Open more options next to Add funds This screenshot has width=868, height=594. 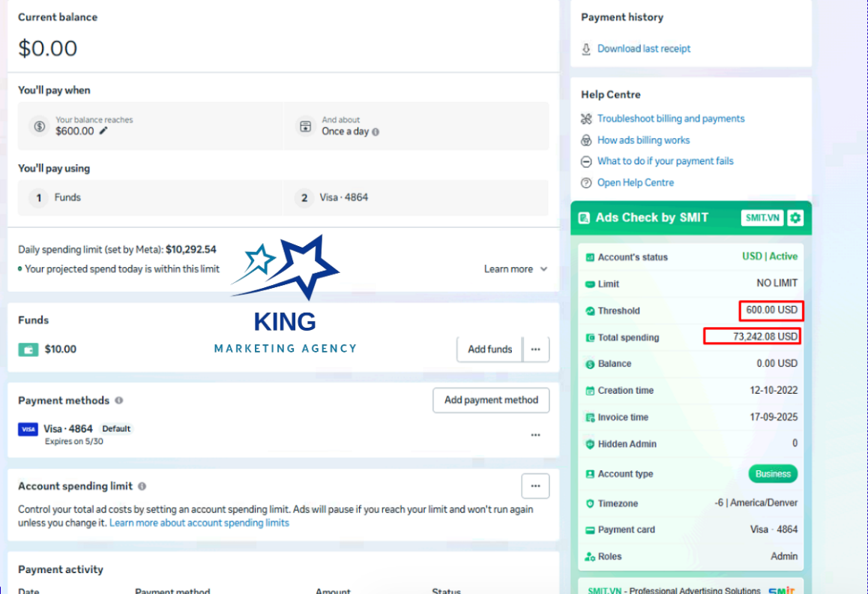tap(536, 349)
